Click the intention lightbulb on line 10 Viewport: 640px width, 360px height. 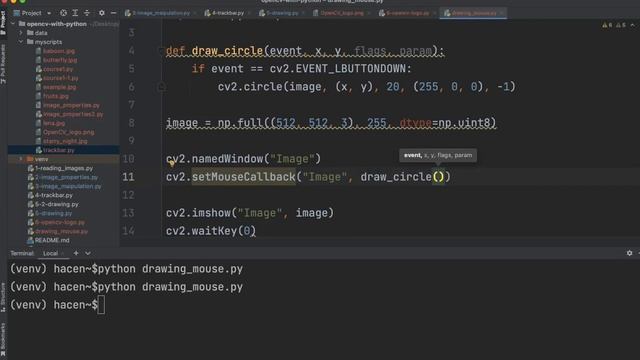click(x=172, y=163)
